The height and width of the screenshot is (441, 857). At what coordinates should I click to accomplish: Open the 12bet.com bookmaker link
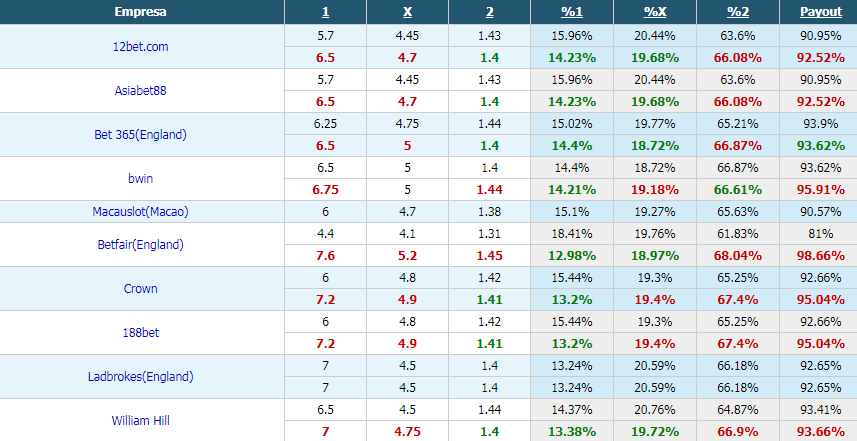140,46
